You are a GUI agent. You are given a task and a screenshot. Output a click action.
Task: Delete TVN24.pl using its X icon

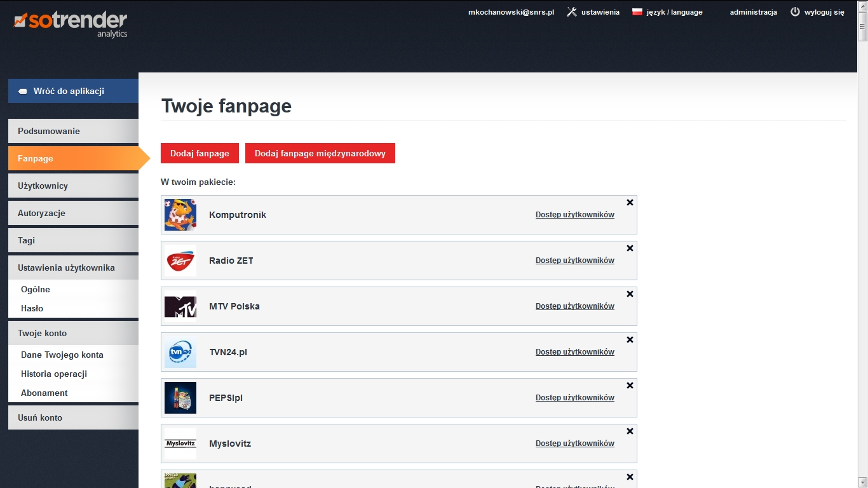pos(630,340)
